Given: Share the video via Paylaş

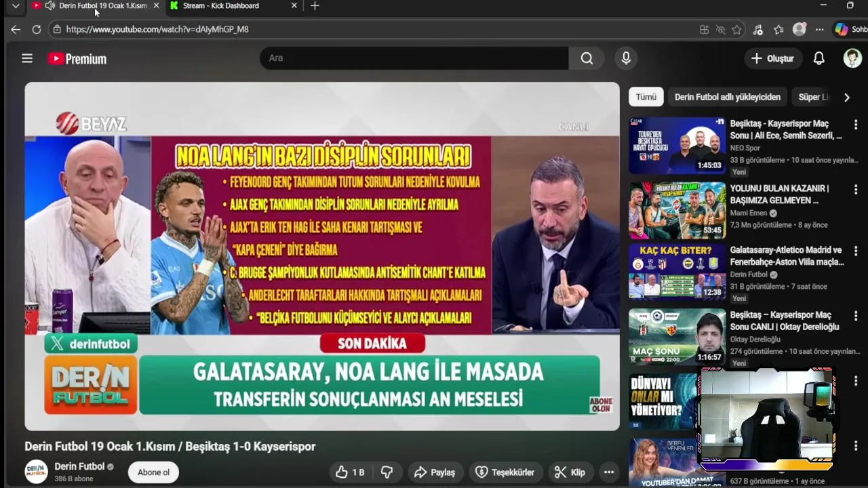Looking at the screenshot, I should pyautogui.click(x=435, y=472).
